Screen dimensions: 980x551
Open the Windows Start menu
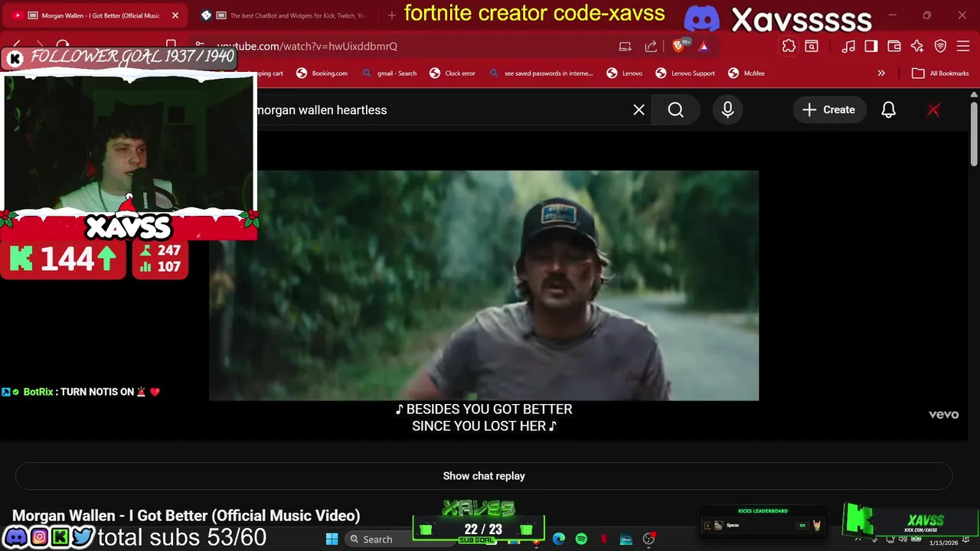332,540
